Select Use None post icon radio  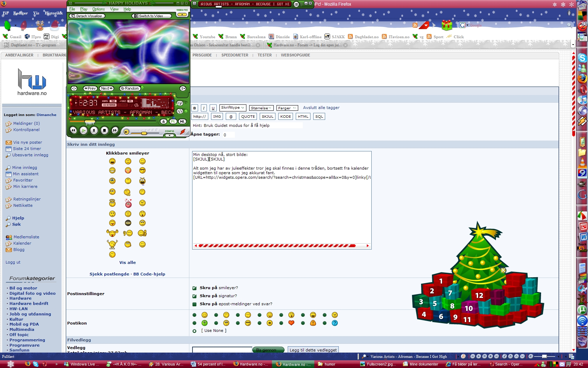[194, 331]
